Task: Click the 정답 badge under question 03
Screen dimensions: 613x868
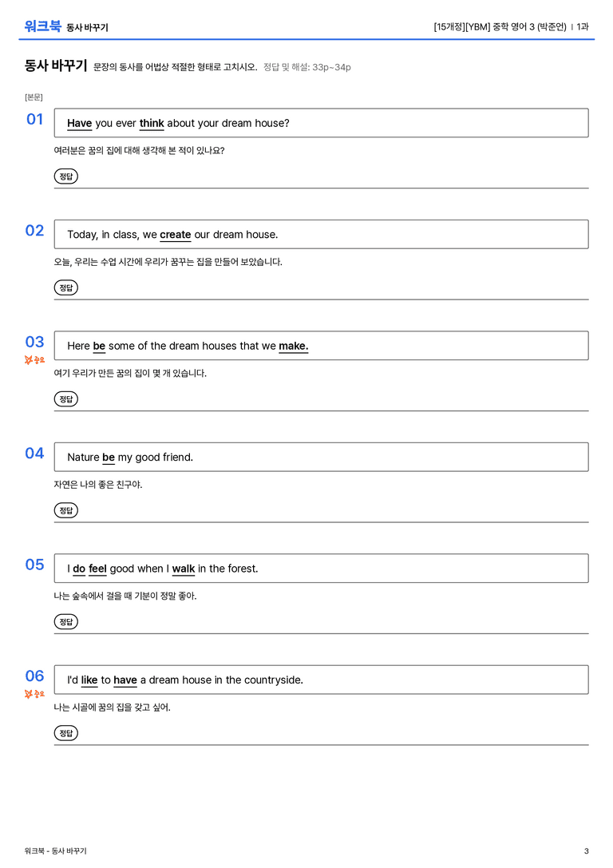Action: pos(65,399)
